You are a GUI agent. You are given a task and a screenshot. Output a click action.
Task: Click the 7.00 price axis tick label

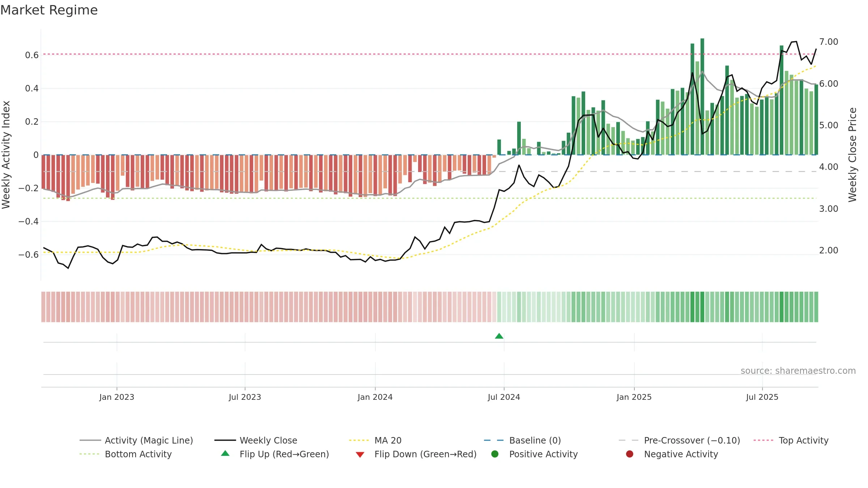click(x=829, y=42)
